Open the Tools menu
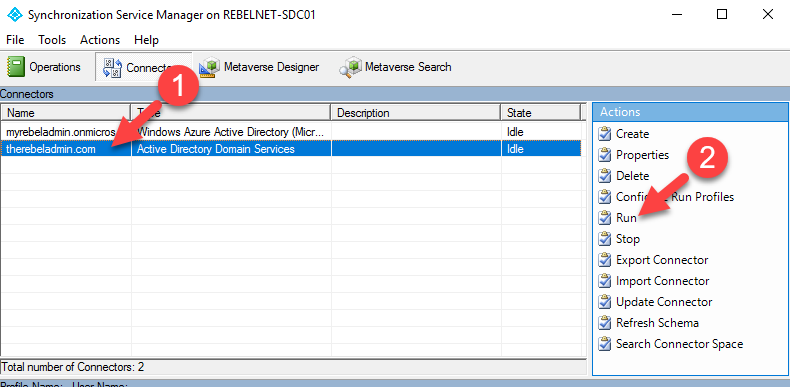This screenshot has height=387, width=790. point(52,40)
